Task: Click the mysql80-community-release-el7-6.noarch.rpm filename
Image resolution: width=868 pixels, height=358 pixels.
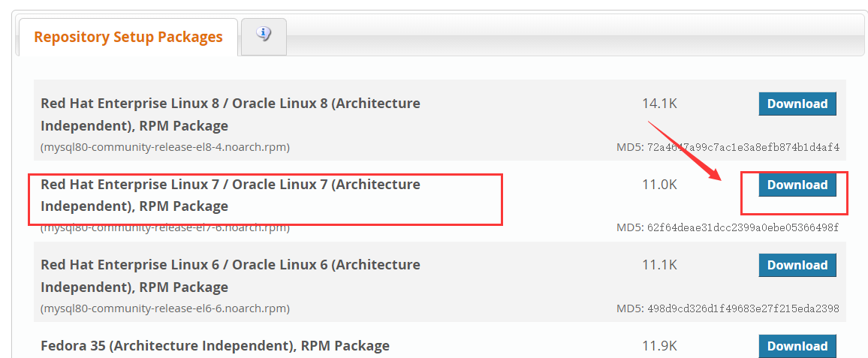Action: (x=165, y=227)
